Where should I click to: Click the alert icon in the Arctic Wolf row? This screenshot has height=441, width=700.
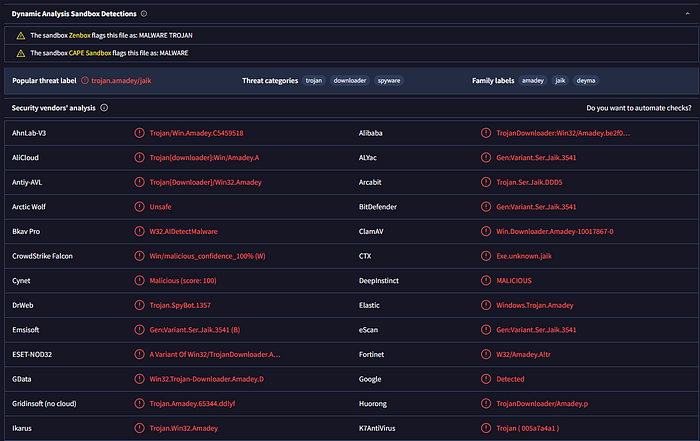pyautogui.click(x=139, y=207)
